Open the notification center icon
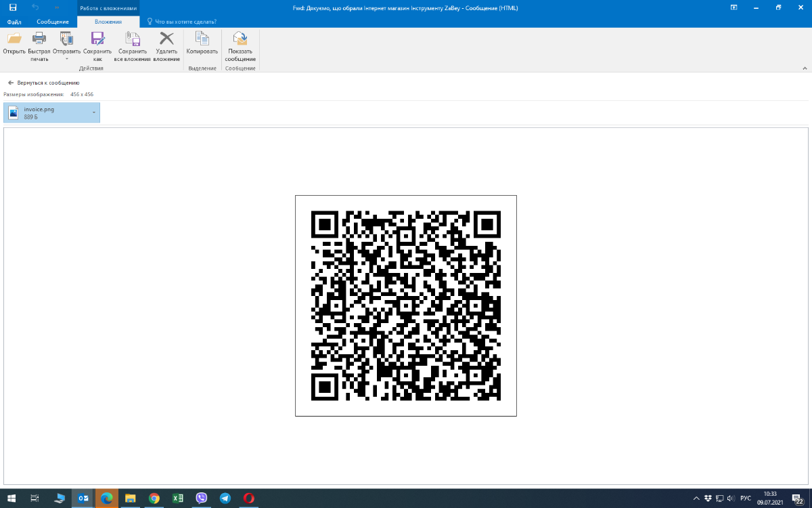812x508 pixels. [798, 499]
